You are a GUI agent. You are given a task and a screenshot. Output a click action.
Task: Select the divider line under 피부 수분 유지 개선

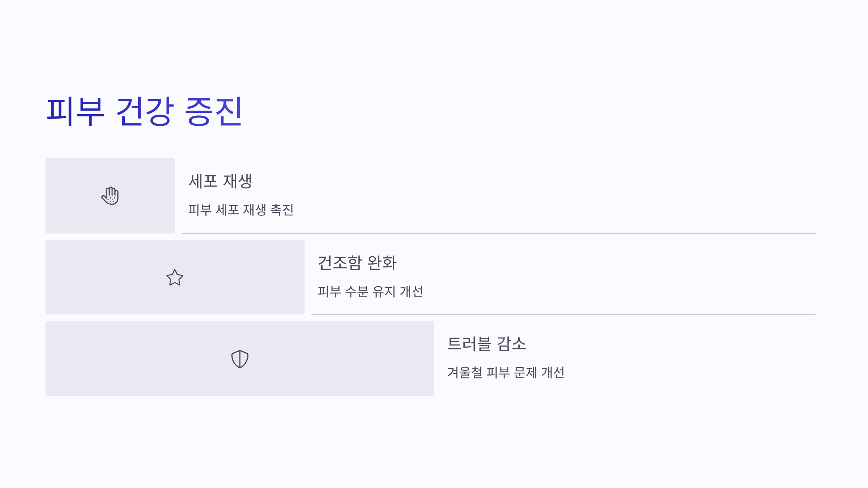point(563,314)
